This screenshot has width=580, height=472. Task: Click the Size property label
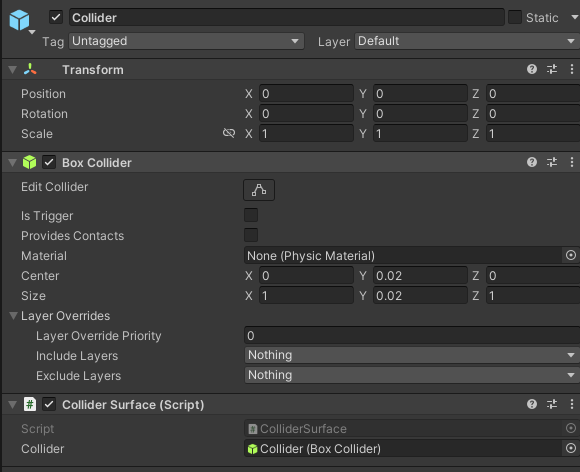33,296
